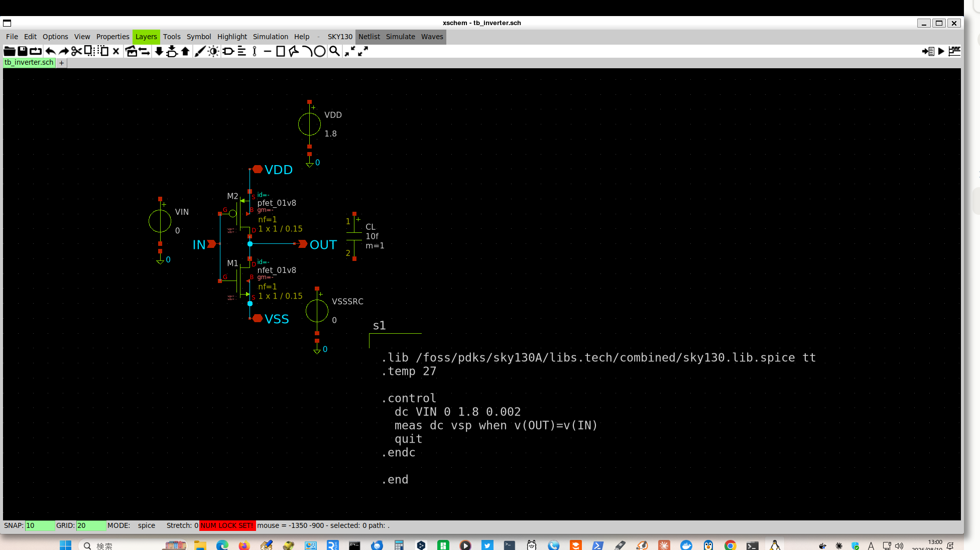Switch to the tb_inverter.sch tab
The image size is (980, 550).
29,62
